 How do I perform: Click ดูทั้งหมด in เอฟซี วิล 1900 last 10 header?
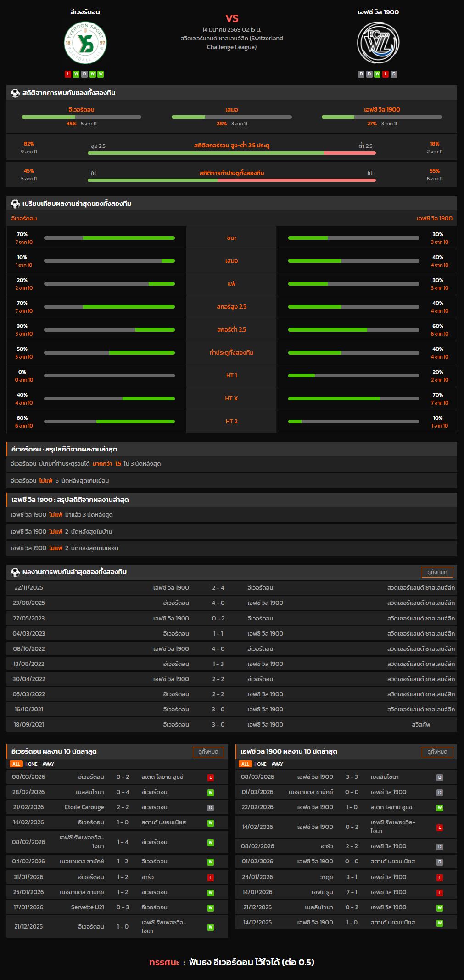(437, 752)
